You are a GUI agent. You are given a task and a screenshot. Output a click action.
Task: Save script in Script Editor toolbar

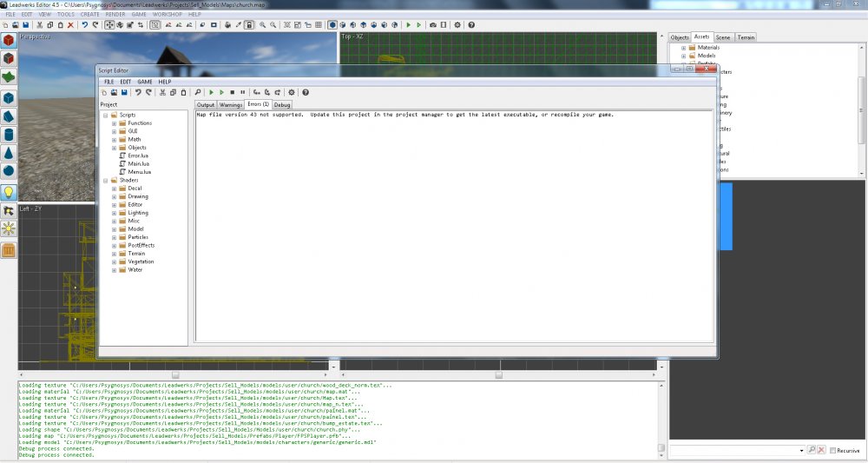tap(124, 92)
